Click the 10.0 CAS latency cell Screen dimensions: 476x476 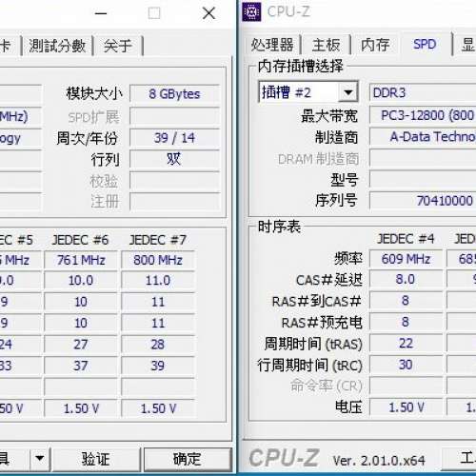click(81, 281)
